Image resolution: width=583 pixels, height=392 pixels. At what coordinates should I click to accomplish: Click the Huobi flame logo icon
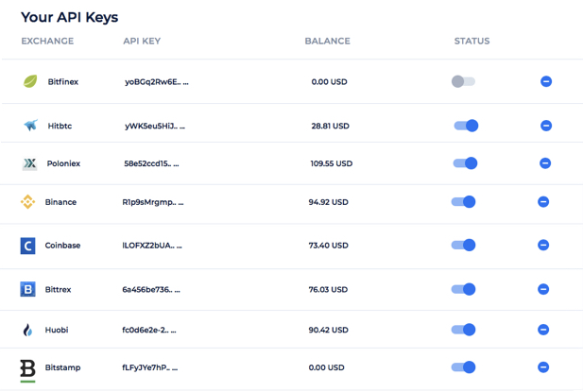point(28,330)
